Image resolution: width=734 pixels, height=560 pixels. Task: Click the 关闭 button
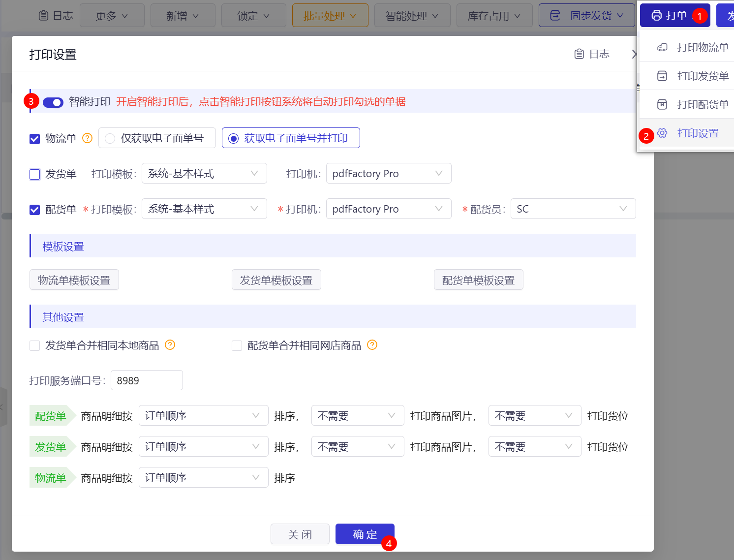coord(300,534)
